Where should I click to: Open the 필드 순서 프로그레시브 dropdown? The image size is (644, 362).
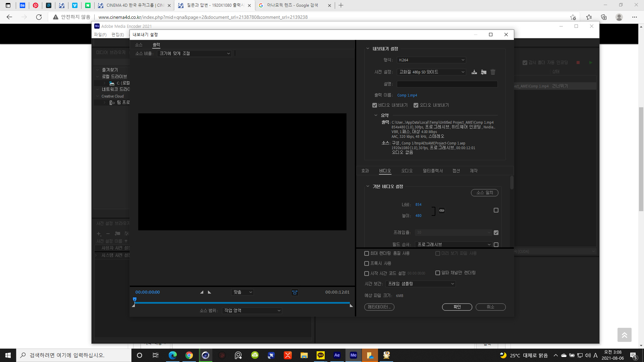(453, 245)
